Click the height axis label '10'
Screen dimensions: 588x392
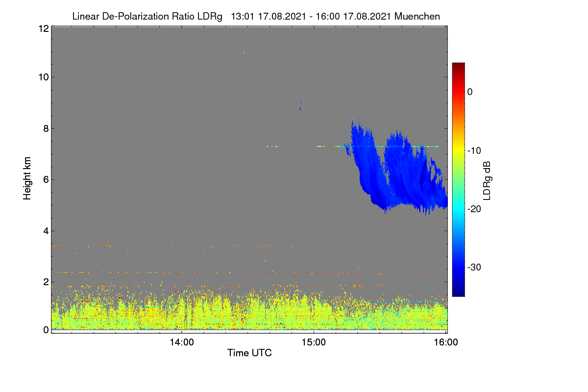(x=43, y=77)
